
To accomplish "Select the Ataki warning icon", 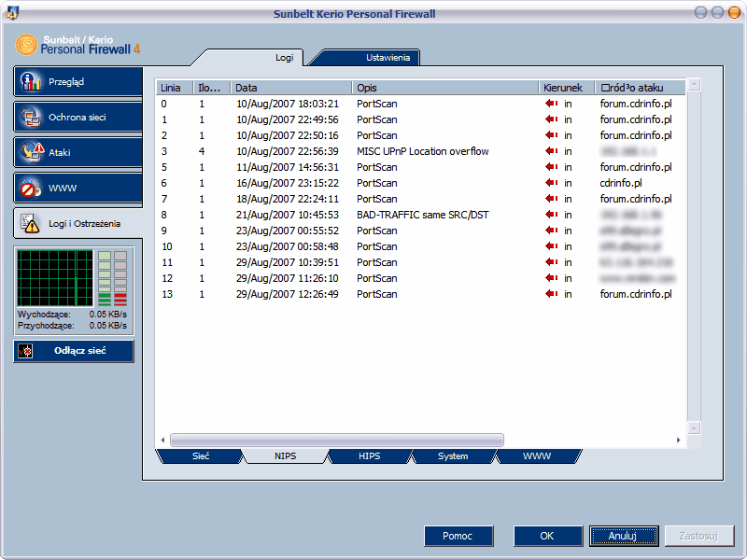I will point(32,152).
